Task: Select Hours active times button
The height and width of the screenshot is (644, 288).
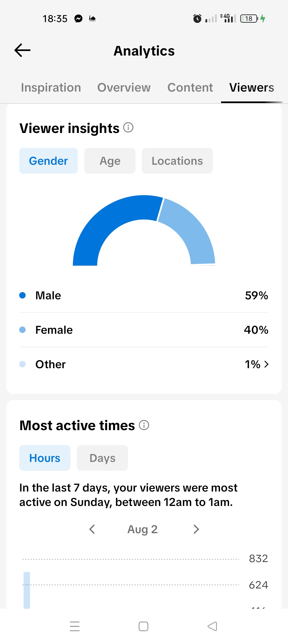Action: coord(45,458)
